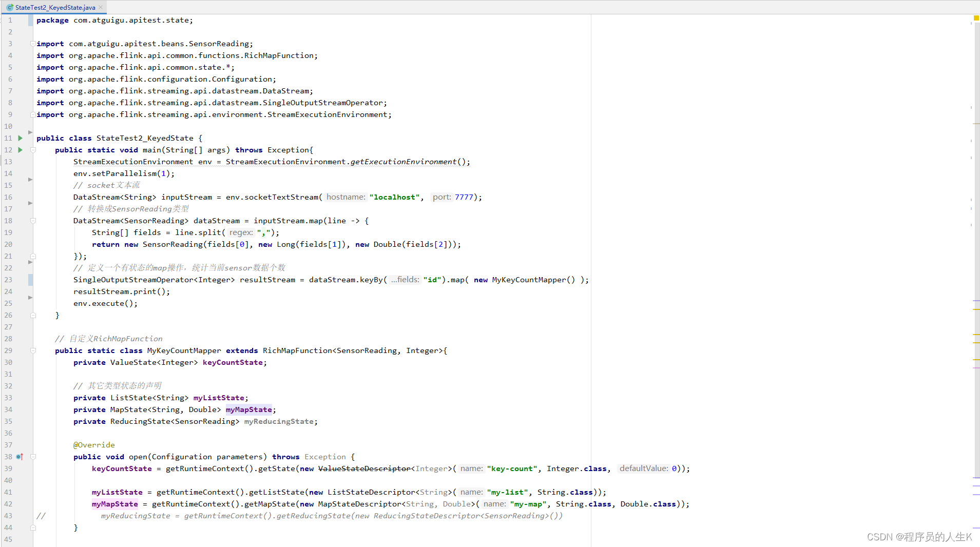
Task: Click the highlighted myMapState field declaration
Action: pos(248,409)
